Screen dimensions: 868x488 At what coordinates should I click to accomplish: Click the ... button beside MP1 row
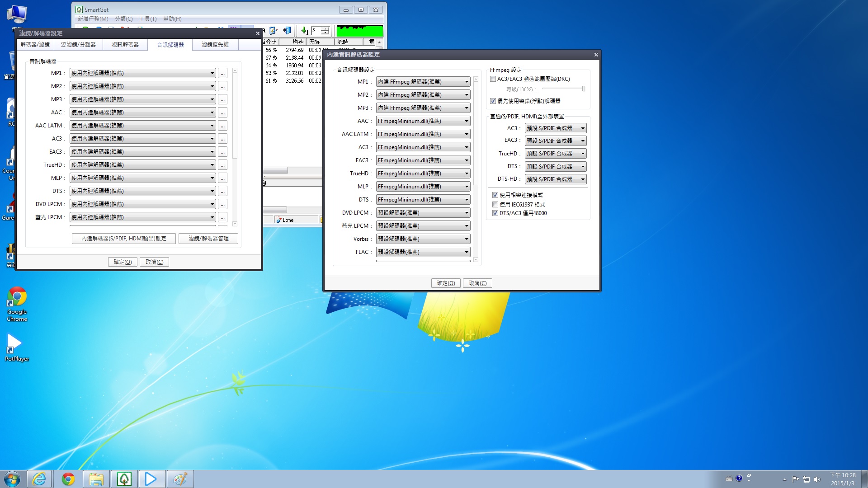pos(222,73)
